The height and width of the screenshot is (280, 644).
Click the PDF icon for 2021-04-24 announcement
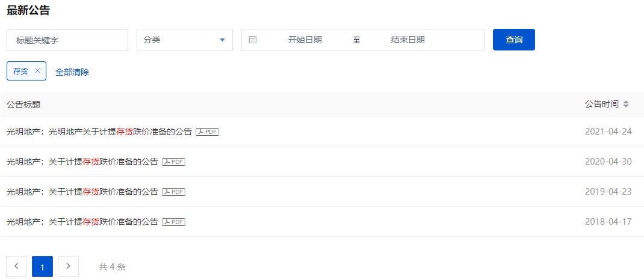click(207, 132)
